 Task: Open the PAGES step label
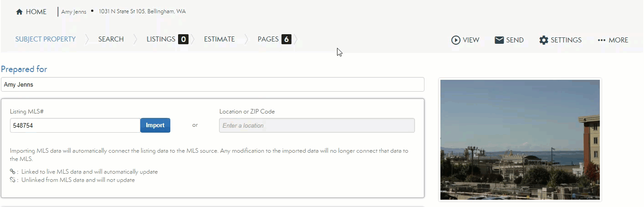pos(268,39)
